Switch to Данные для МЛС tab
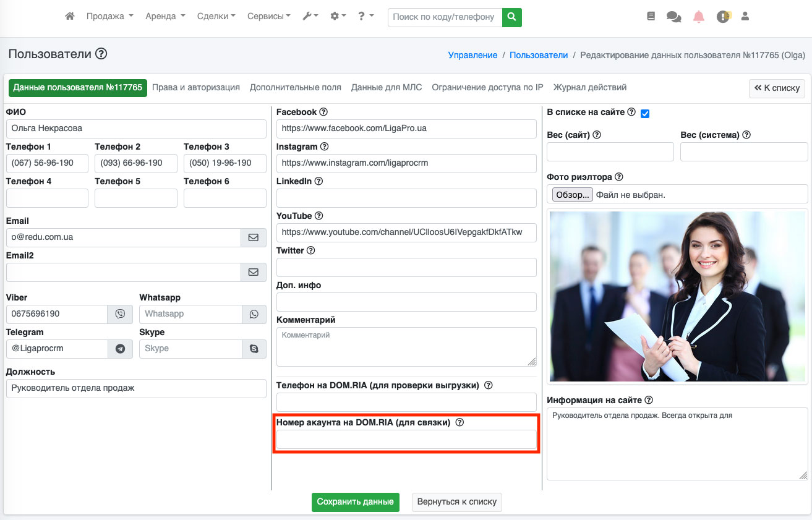The width and height of the screenshot is (812, 520). (387, 88)
